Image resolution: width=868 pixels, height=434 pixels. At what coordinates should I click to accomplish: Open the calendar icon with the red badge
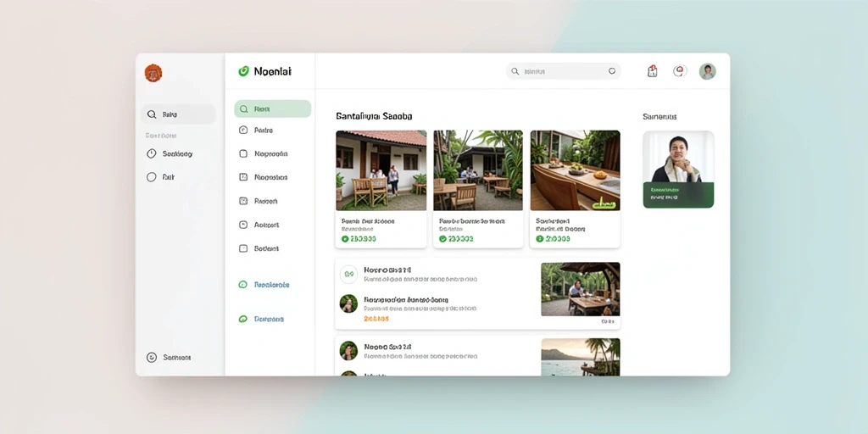pyautogui.click(x=652, y=71)
